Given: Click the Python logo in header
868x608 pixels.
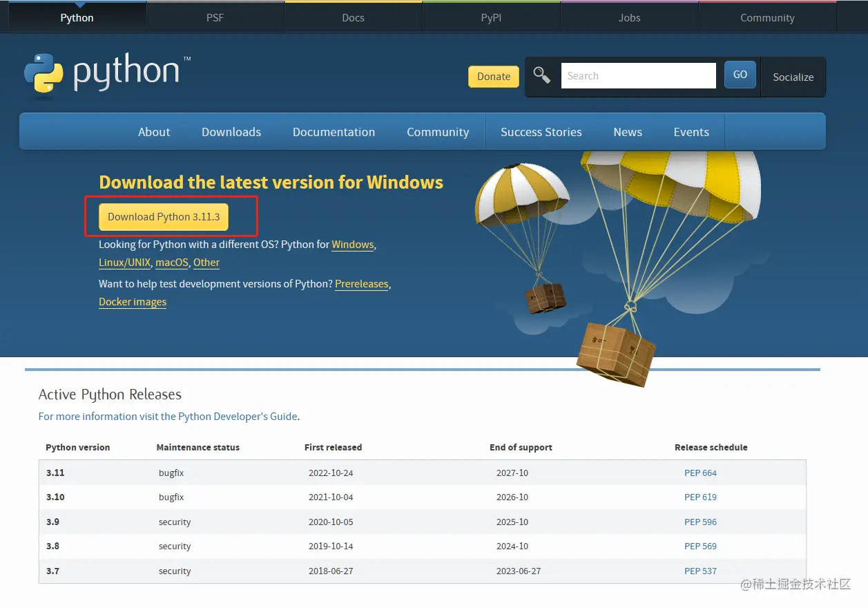Looking at the screenshot, I should 107,75.
